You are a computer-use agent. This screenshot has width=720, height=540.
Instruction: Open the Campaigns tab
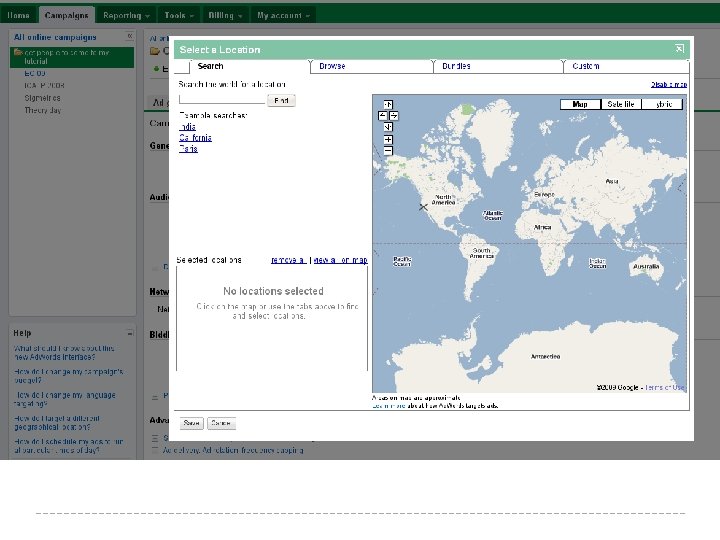[x=67, y=16]
